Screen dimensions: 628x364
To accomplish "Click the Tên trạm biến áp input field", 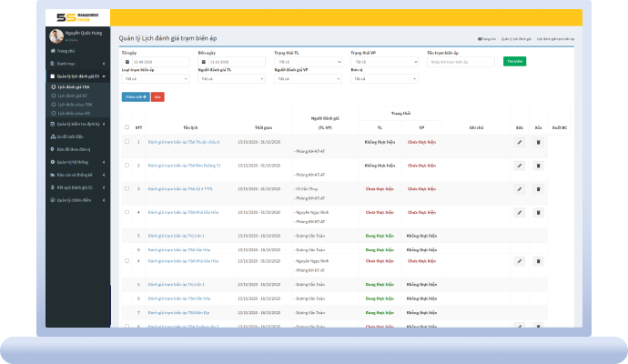I will point(461,62).
